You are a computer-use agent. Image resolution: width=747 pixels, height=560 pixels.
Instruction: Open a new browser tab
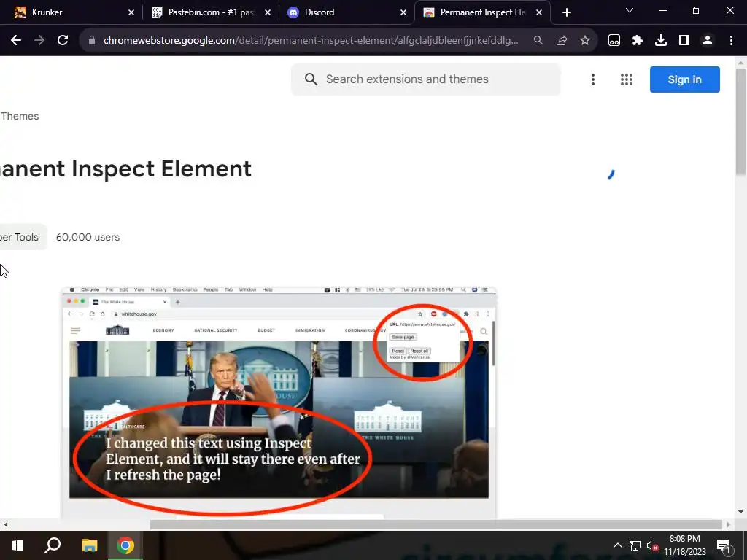coord(566,12)
